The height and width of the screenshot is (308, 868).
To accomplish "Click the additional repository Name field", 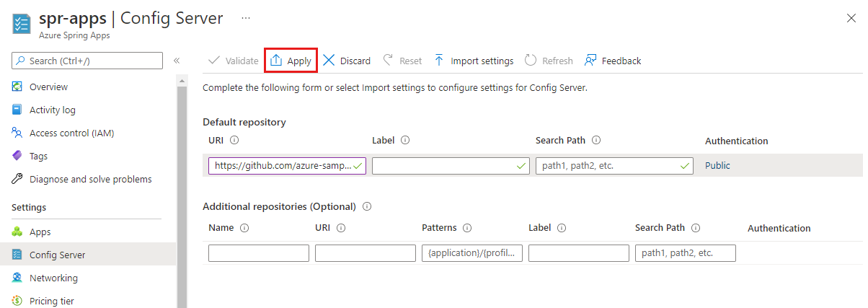I will click(258, 253).
